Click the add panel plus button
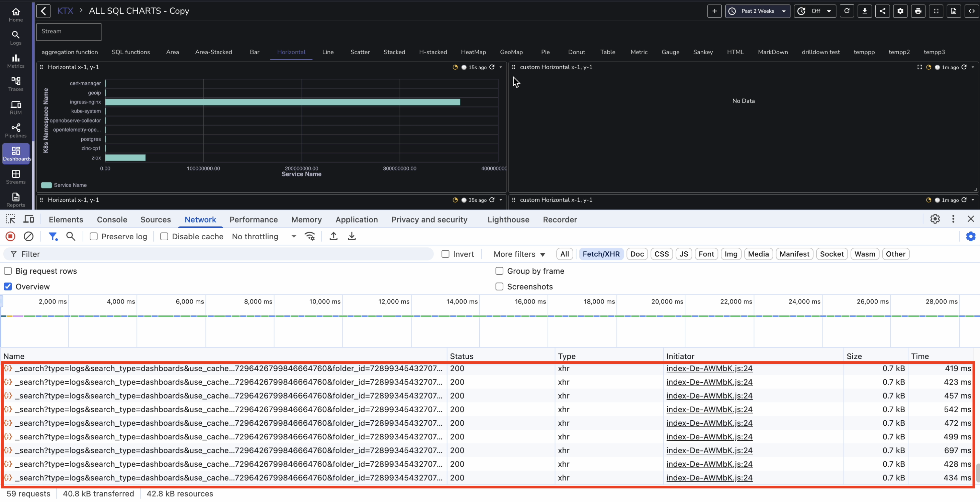The image size is (980, 502). click(714, 11)
